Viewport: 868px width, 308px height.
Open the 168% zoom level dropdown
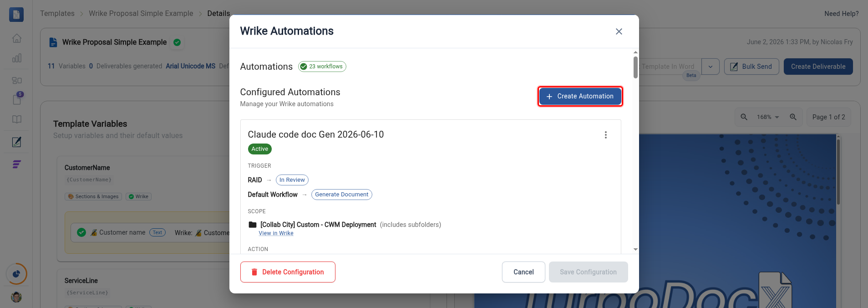(768, 117)
